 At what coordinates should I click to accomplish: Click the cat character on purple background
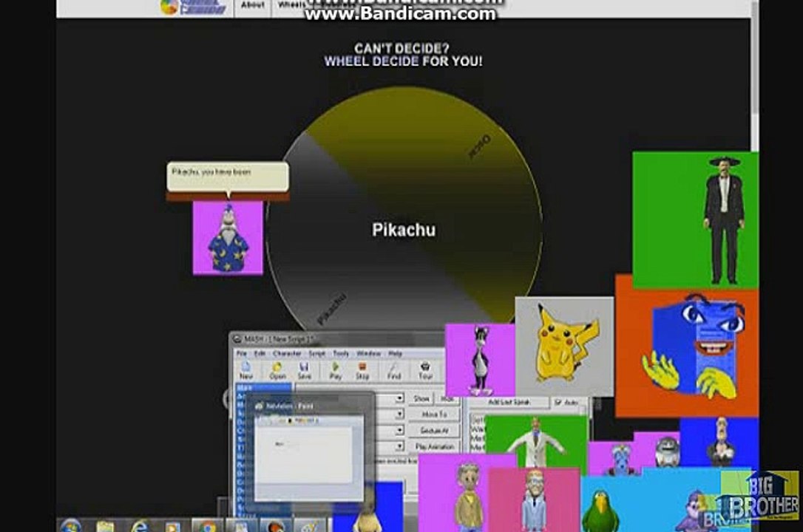click(480, 360)
